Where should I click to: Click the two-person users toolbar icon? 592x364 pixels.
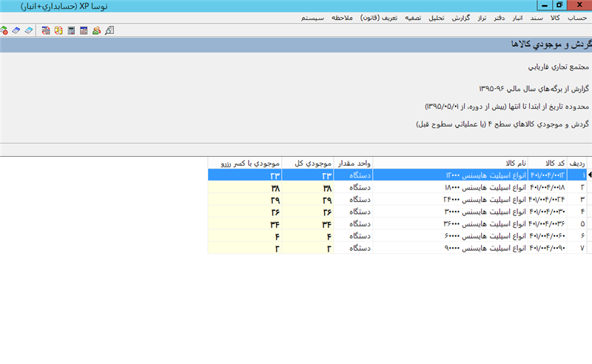tap(96, 31)
